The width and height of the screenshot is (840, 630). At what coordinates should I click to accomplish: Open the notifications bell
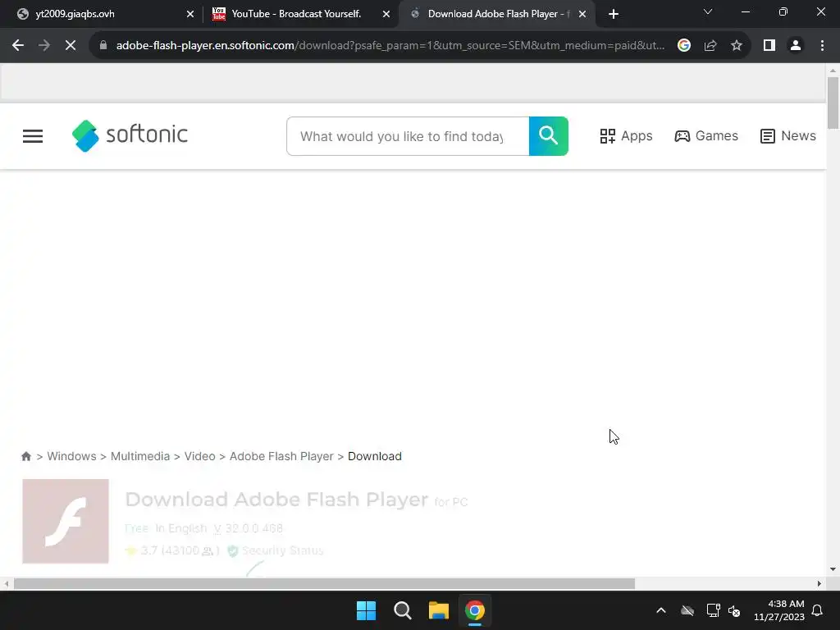(818, 610)
